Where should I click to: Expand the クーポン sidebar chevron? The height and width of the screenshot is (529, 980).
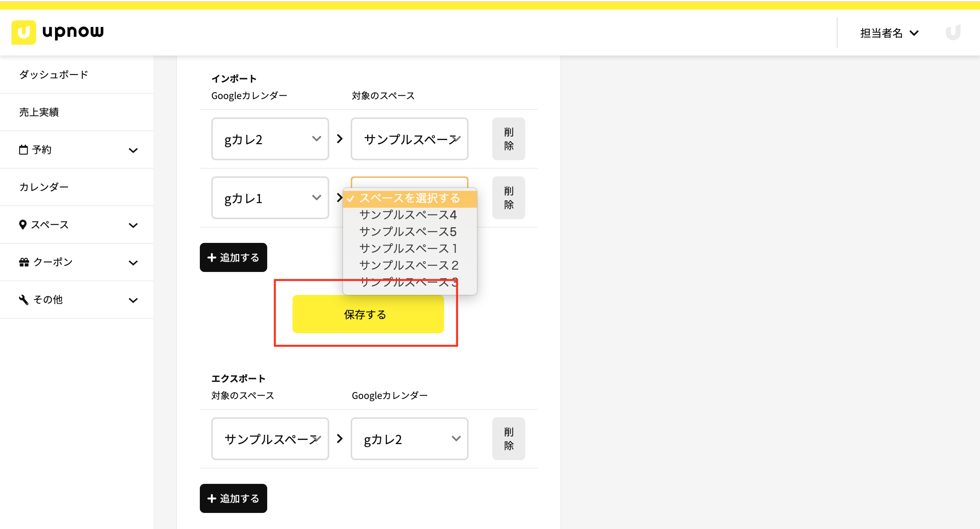tap(133, 263)
